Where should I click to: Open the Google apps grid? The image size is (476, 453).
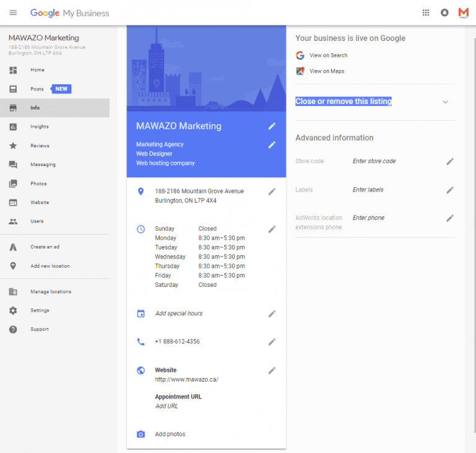(x=426, y=13)
